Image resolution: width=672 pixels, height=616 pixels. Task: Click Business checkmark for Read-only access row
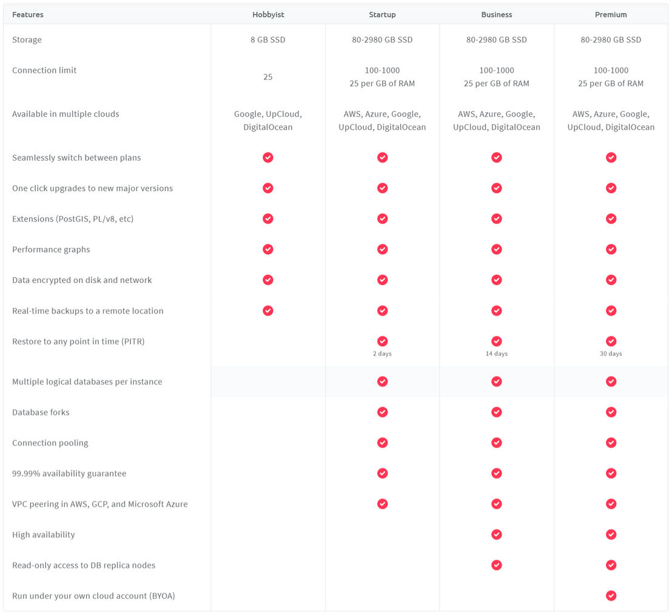coord(496,565)
